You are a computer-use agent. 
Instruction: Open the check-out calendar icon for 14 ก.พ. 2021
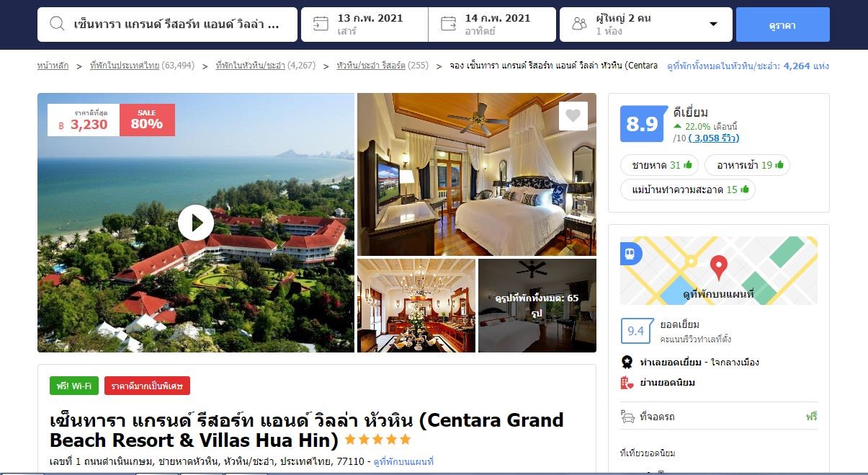point(448,24)
